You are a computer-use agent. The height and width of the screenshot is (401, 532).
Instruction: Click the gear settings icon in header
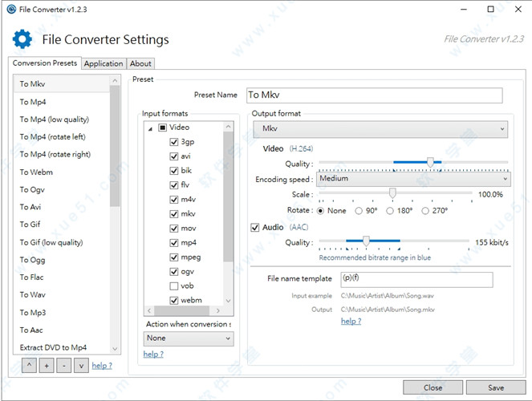(22, 39)
